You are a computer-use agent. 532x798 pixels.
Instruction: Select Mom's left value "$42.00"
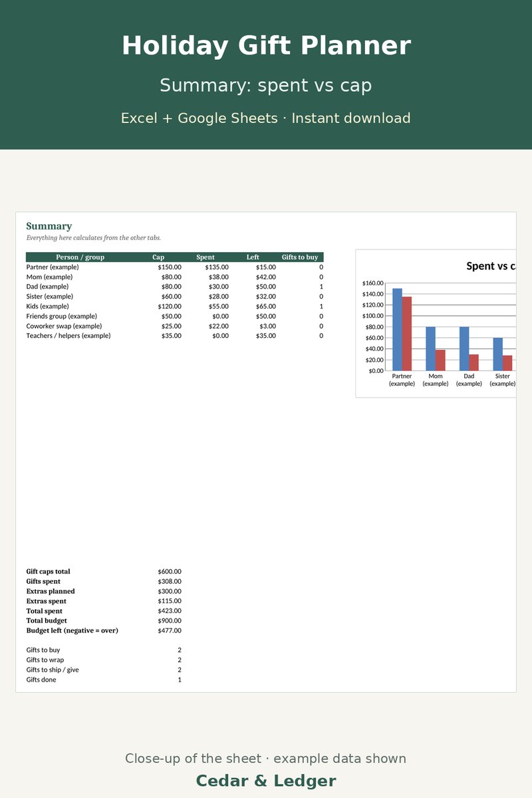(266, 277)
